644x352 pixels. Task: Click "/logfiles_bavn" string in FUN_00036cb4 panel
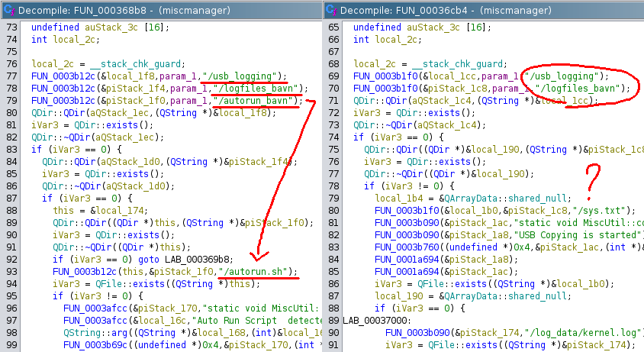[x=578, y=89]
